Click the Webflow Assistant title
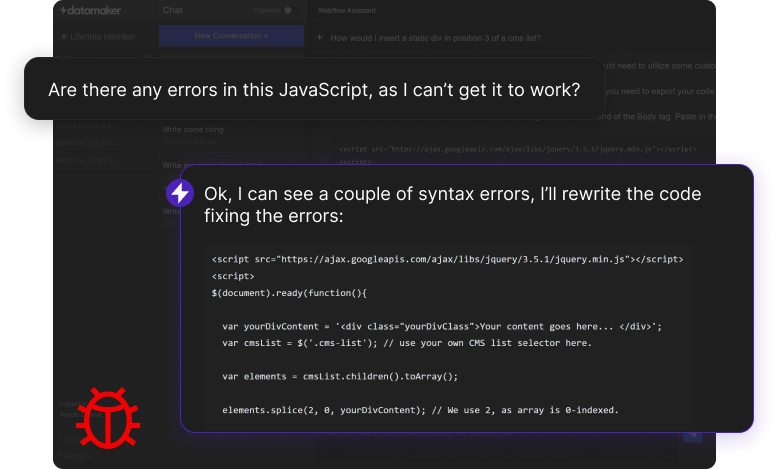The height and width of the screenshot is (469, 778). point(347,10)
